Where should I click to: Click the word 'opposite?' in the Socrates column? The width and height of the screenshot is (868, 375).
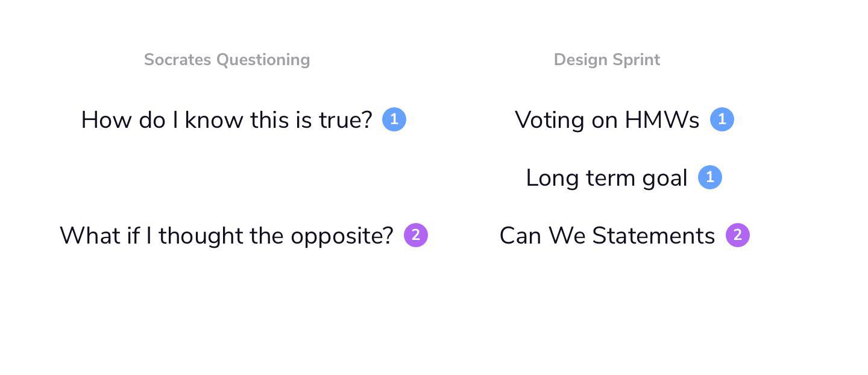342,236
